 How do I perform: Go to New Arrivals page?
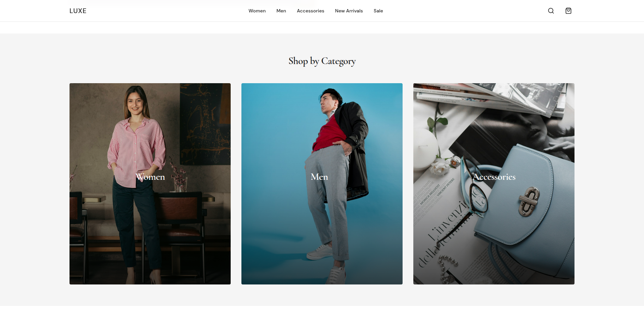(x=349, y=11)
